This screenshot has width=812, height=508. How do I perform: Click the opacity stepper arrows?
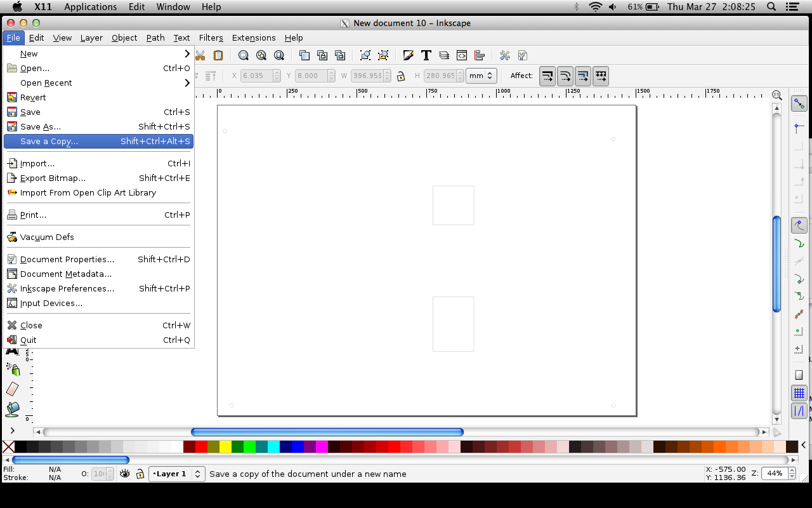coord(109,474)
